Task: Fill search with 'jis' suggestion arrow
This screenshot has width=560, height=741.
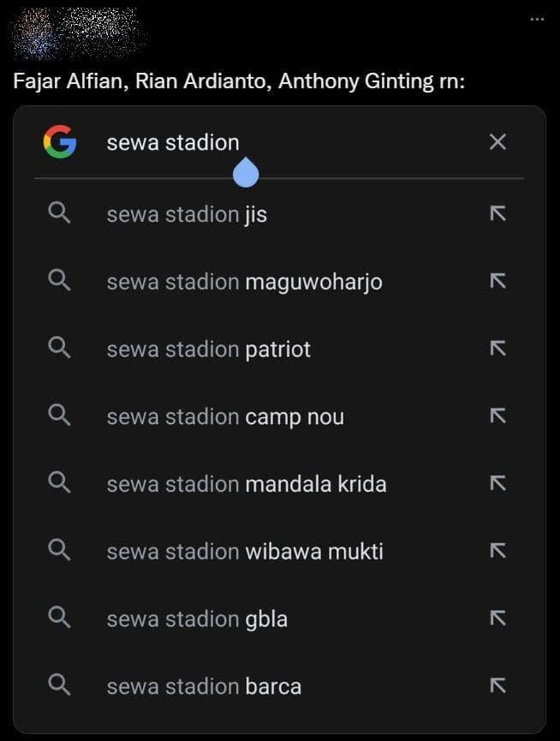Action: (497, 213)
